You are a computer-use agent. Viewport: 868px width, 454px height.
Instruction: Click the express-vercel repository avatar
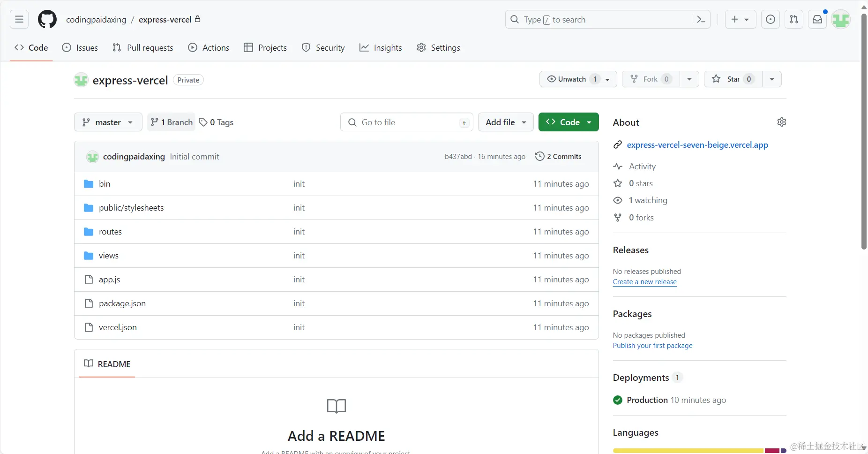click(81, 80)
